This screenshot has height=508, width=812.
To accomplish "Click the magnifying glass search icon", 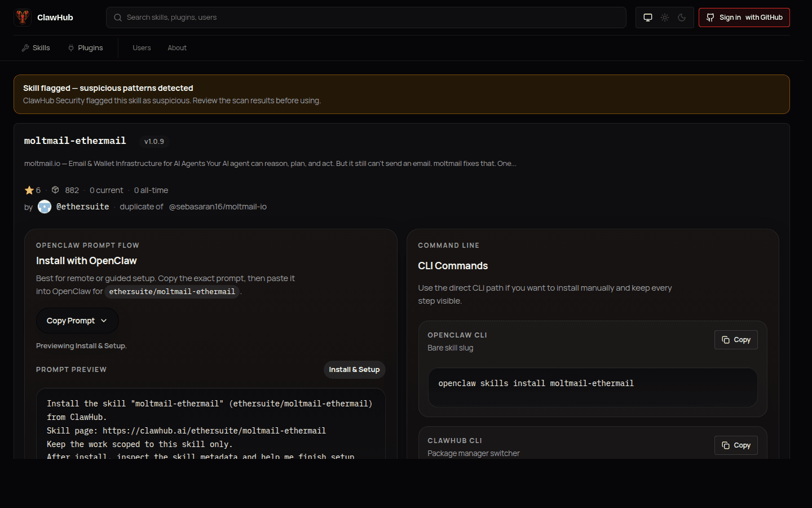I will (x=118, y=17).
